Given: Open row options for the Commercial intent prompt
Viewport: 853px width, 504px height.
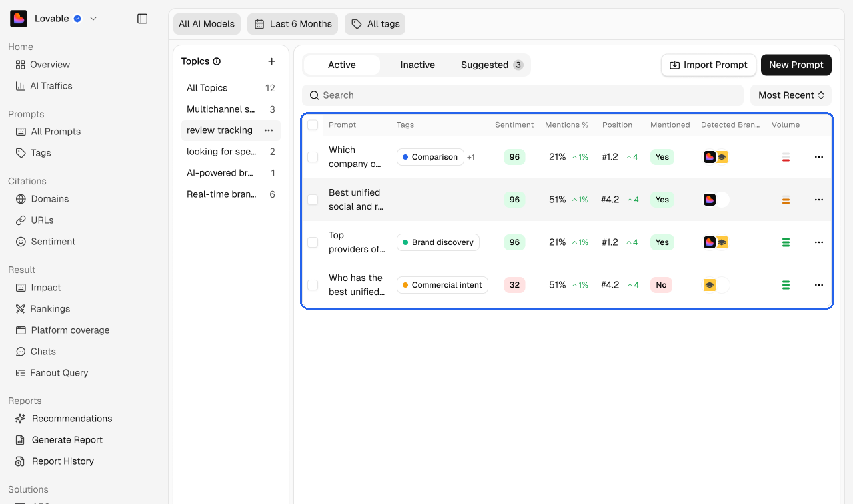Looking at the screenshot, I should coord(819,285).
